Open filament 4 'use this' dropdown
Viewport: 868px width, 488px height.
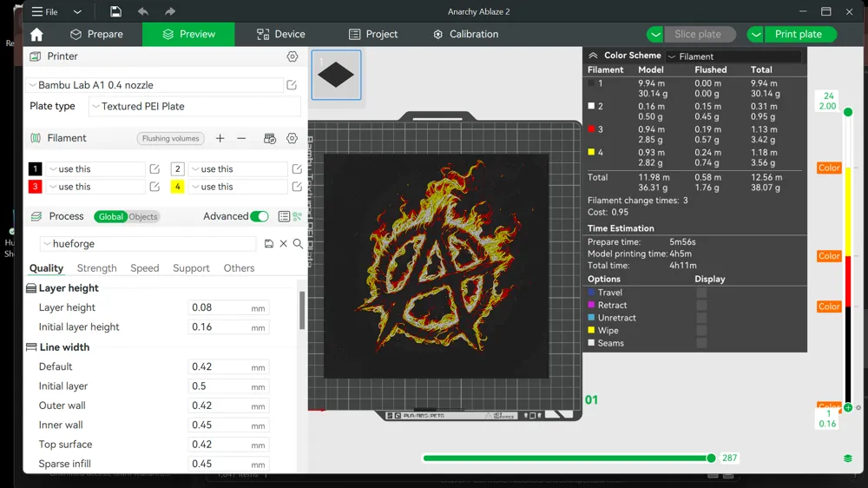[x=238, y=187]
